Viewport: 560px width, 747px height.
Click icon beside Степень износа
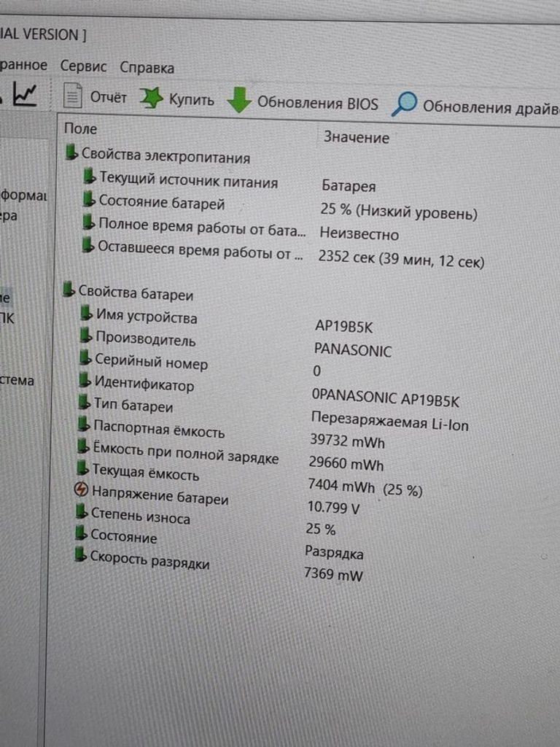[x=81, y=512]
